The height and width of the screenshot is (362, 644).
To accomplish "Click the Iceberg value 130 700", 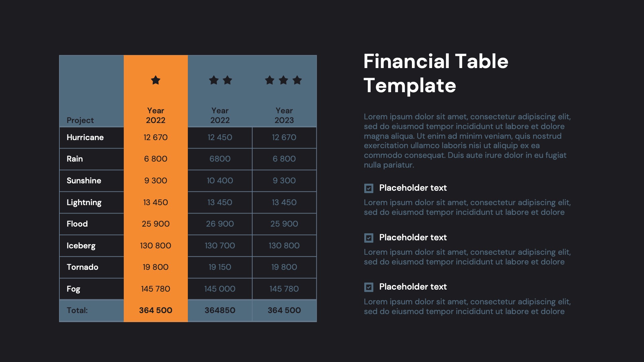I will [x=220, y=246].
